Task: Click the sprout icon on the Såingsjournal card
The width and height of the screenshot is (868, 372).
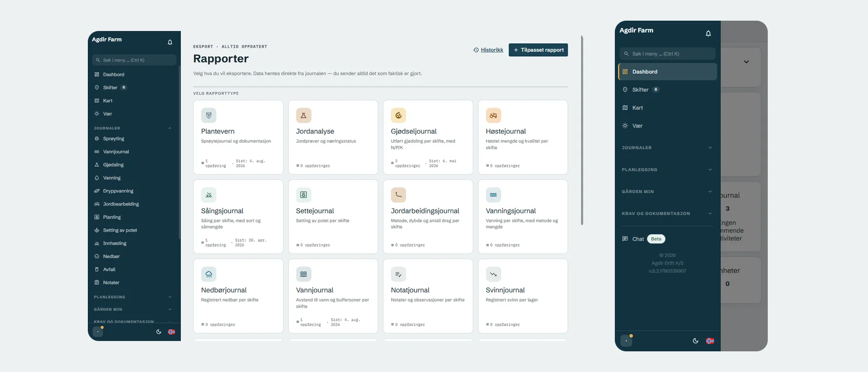Action: point(209,195)
